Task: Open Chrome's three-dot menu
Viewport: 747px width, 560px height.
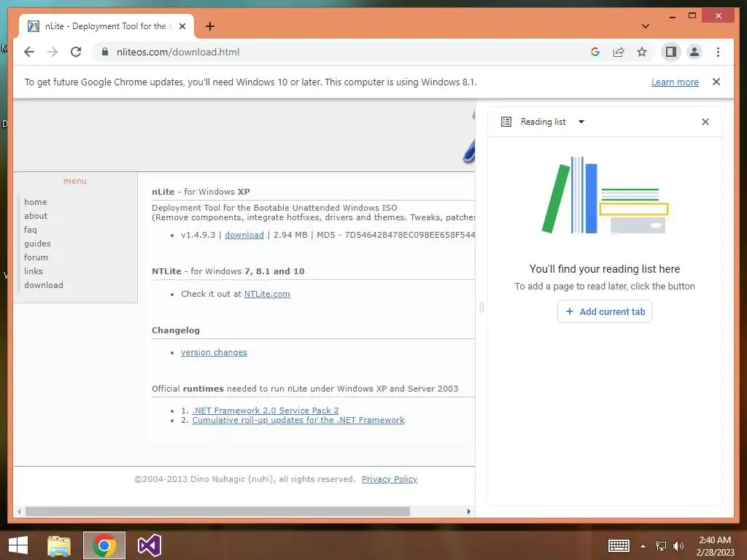Action: [718, 52]
